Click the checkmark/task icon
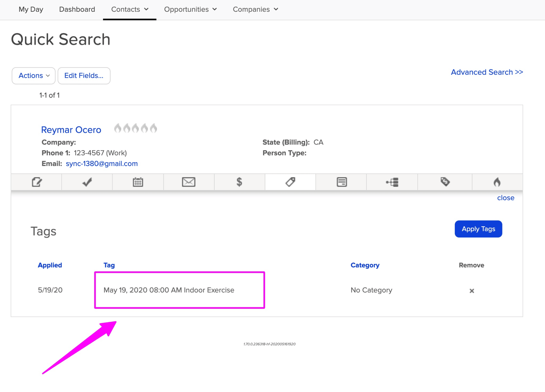545x392 pixels. point(87,182)
